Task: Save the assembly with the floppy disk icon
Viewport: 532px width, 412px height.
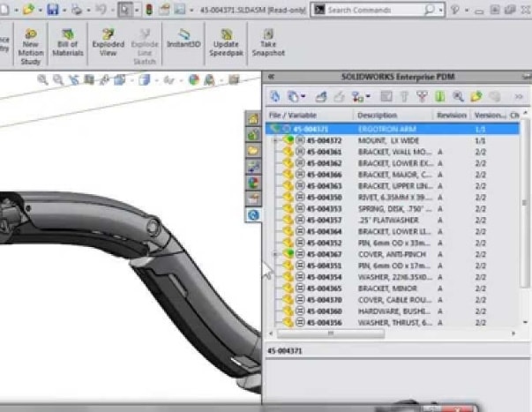Action: pos(53,9)
